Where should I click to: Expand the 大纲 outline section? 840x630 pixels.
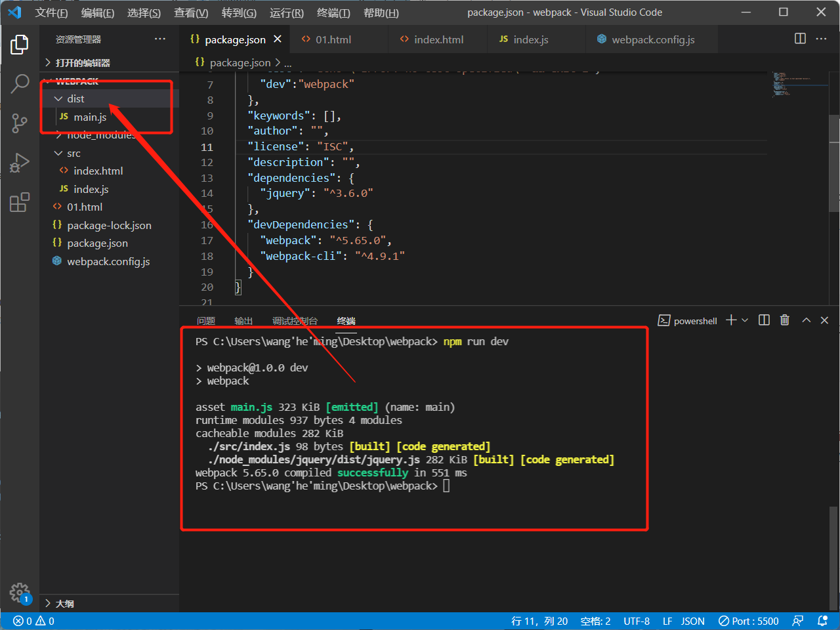pyautogui.click(x=109, y=603)
